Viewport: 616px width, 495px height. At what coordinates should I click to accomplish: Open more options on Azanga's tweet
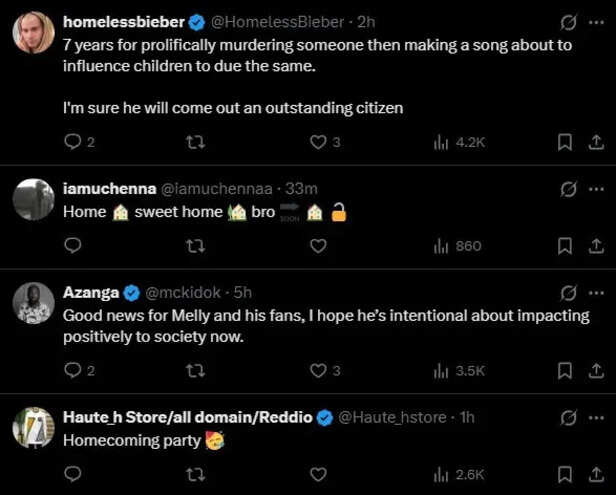pos(597,293)
